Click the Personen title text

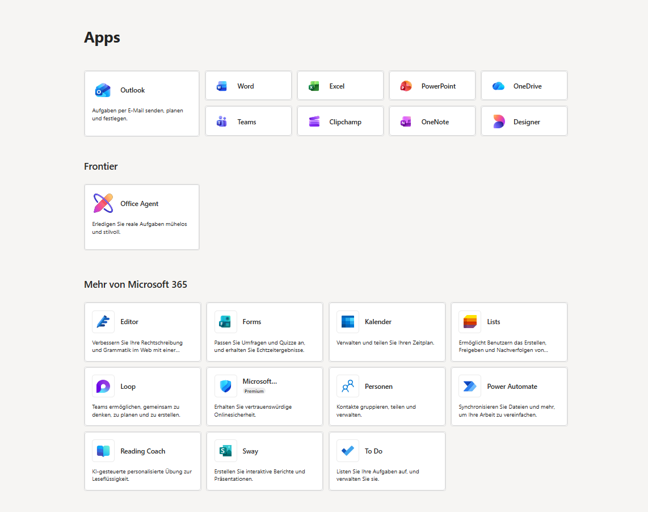(x=379, y=386)
